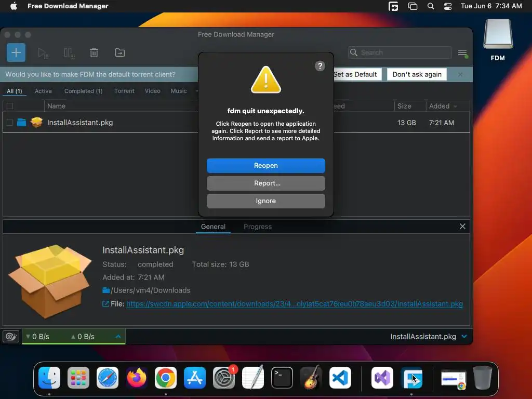532x399 pixels.
Task: Click the Downloads folder icon in details panel
Action: point(106,290)
